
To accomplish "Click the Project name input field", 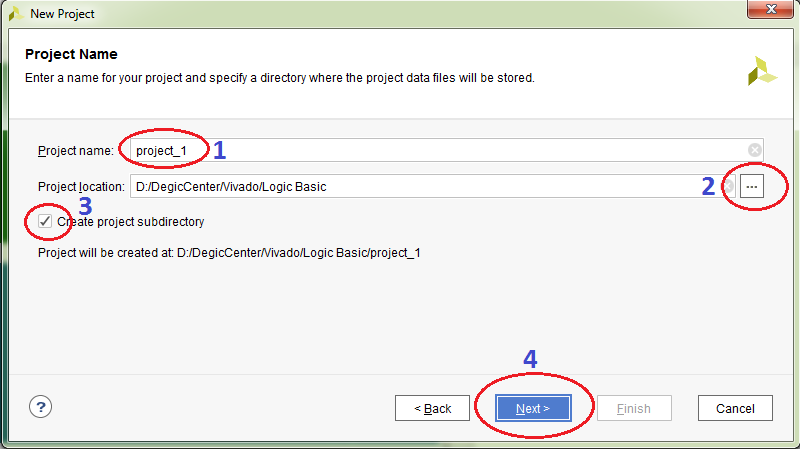I will tap(446, 151).
